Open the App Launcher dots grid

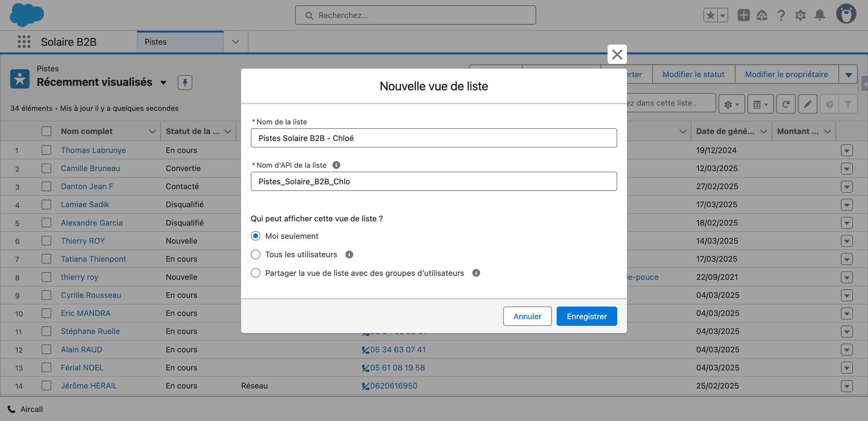click(x=24, y=42)
